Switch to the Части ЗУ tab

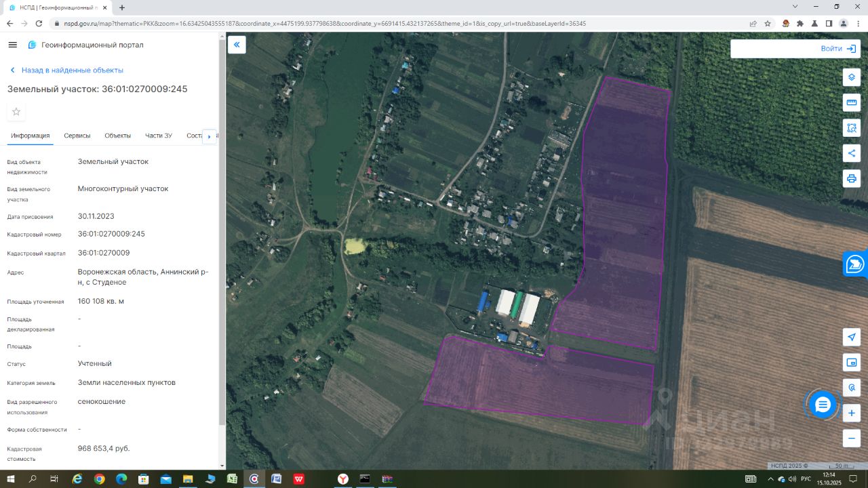pos(159,136)
